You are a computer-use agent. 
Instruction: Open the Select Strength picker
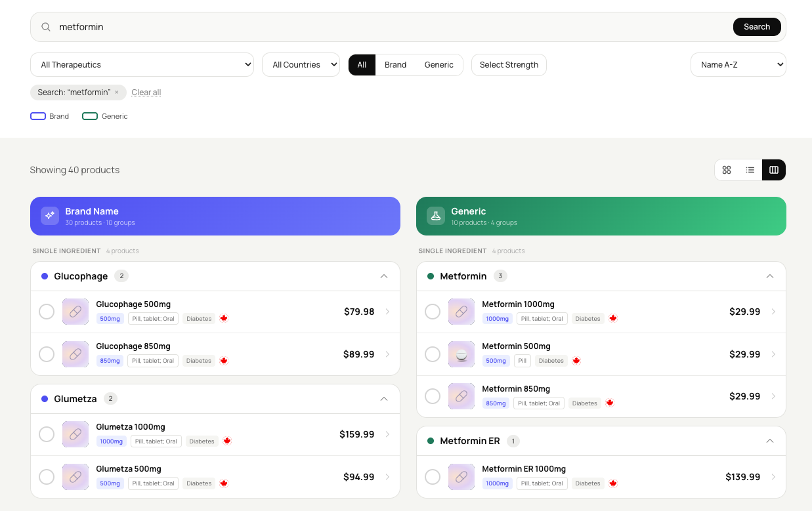(509, 65)
